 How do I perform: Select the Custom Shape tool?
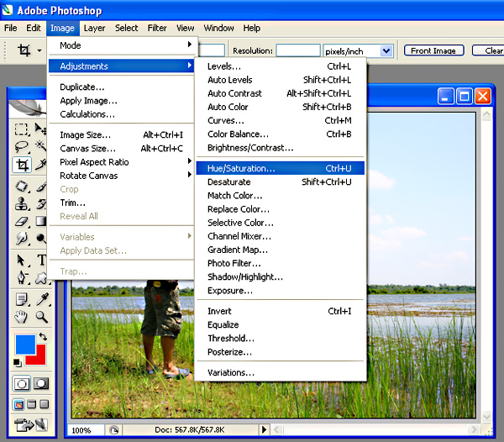click(41, 278)
